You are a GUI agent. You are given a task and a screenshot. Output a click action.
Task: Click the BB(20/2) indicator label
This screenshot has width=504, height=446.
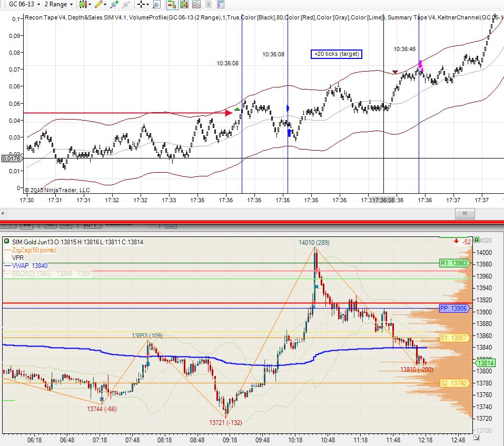point(52,274)
